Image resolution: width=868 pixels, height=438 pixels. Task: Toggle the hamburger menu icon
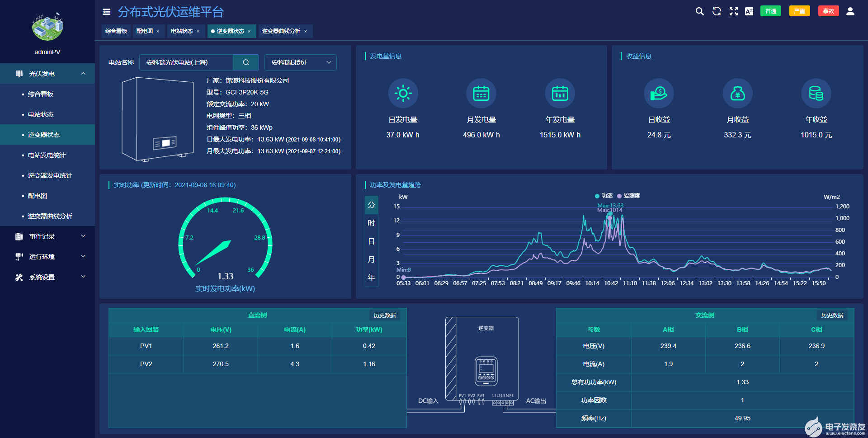pos(107,12)
